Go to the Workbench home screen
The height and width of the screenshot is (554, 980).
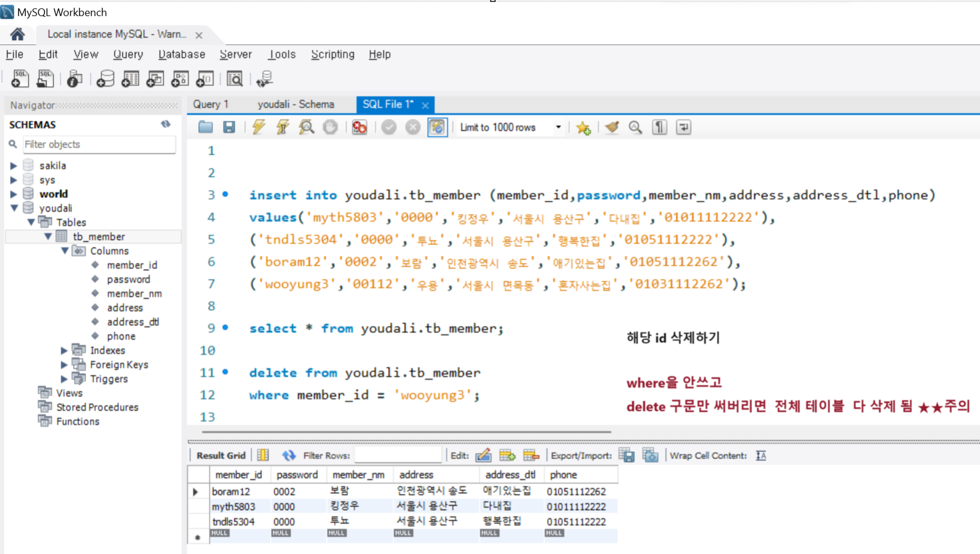tap(18, 34)
